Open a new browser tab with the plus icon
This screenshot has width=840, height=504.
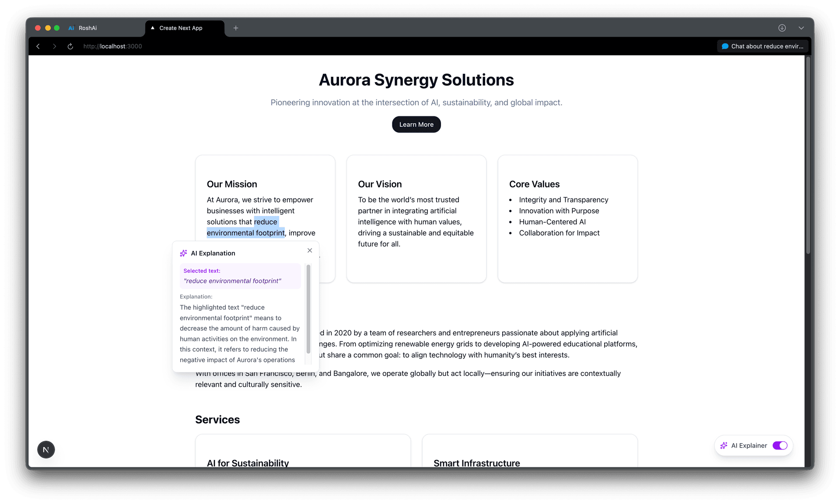point(236,28)
